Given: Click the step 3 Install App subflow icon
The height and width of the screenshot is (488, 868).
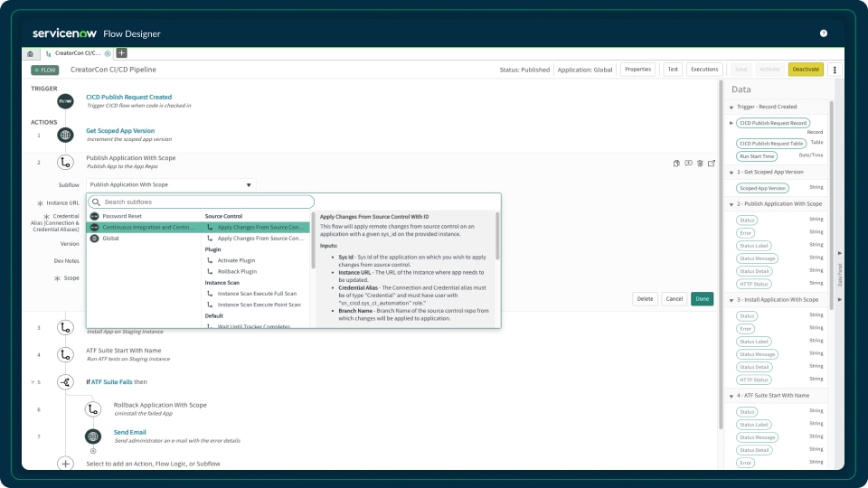Looking at the screenshot, I should click(65, 327).
